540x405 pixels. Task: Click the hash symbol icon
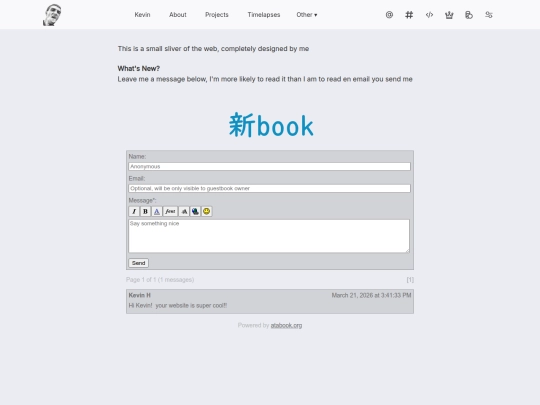coord(409,15)
